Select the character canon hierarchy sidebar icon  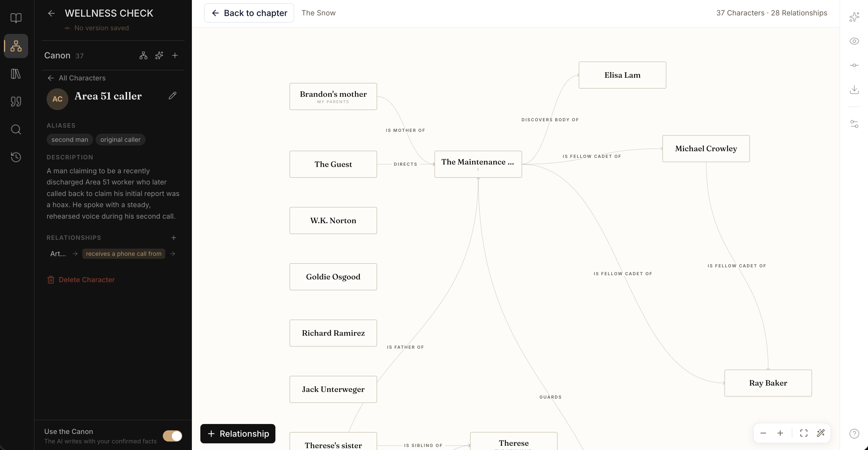(x=16, y=46)
